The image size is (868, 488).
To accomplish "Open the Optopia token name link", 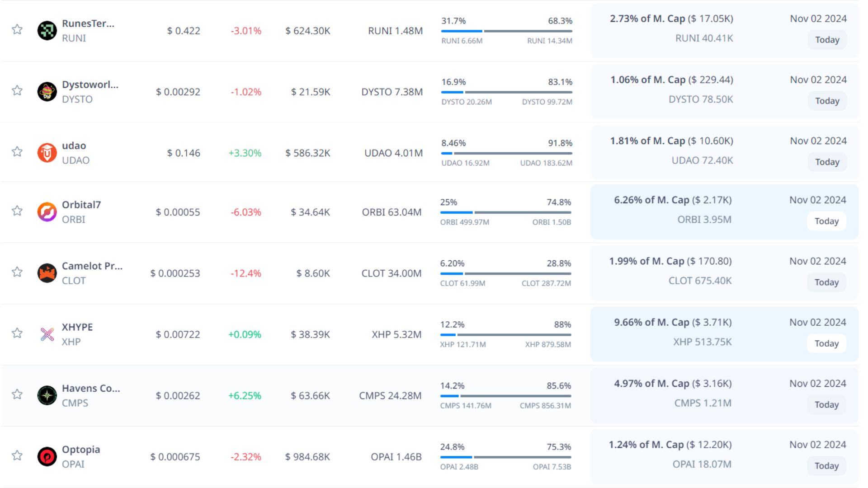I will coord(81,450).
